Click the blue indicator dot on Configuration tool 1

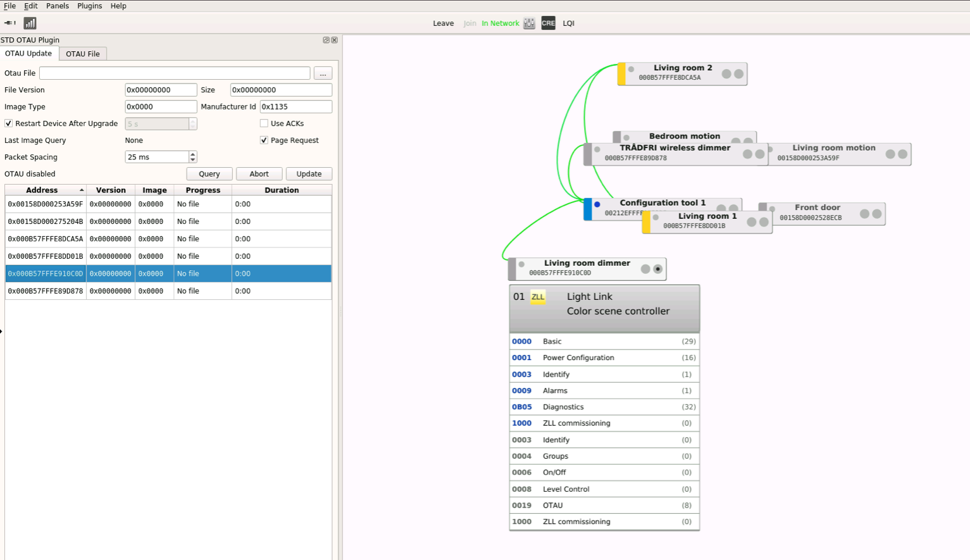[597, 204]
